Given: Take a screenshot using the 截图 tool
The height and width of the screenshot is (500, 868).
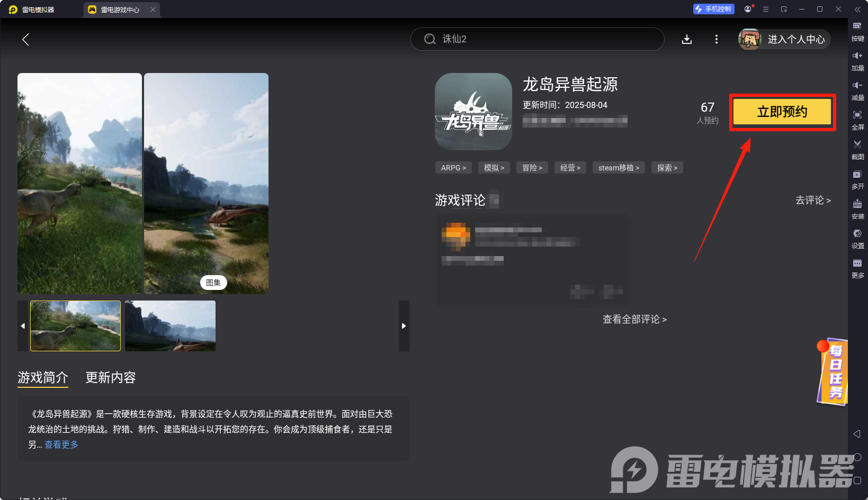Looking at the screenshot, I should tap(858, 150).
